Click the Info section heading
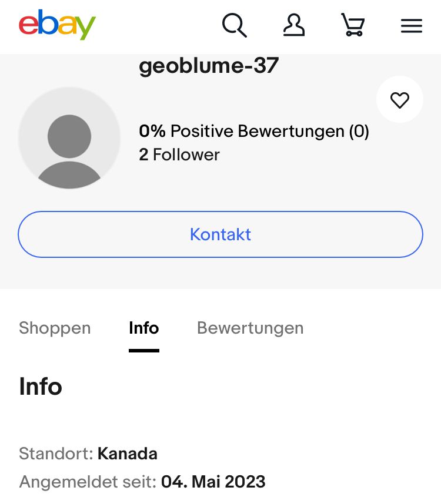 point(41,387)
